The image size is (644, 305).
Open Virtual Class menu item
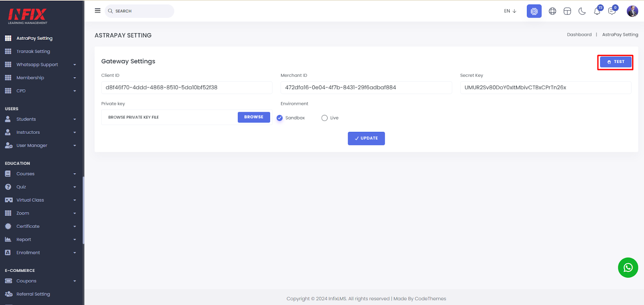pyautogui.click(x=30, y=200)
